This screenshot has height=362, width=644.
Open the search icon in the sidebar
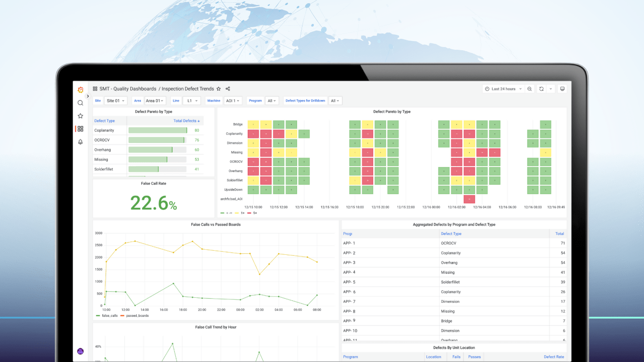click(81, 103)
